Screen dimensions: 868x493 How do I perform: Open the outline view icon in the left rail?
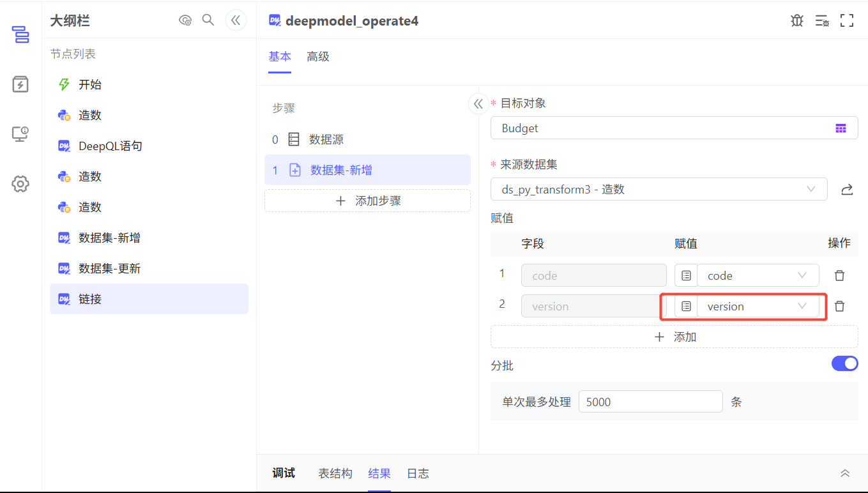[20, 34]
